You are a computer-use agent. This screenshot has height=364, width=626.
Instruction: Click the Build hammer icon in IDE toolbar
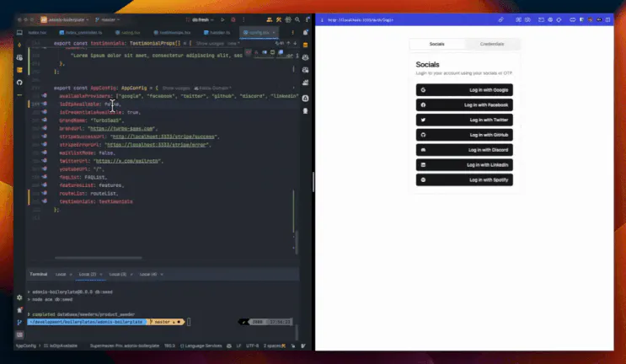click(x=279, y=19)
